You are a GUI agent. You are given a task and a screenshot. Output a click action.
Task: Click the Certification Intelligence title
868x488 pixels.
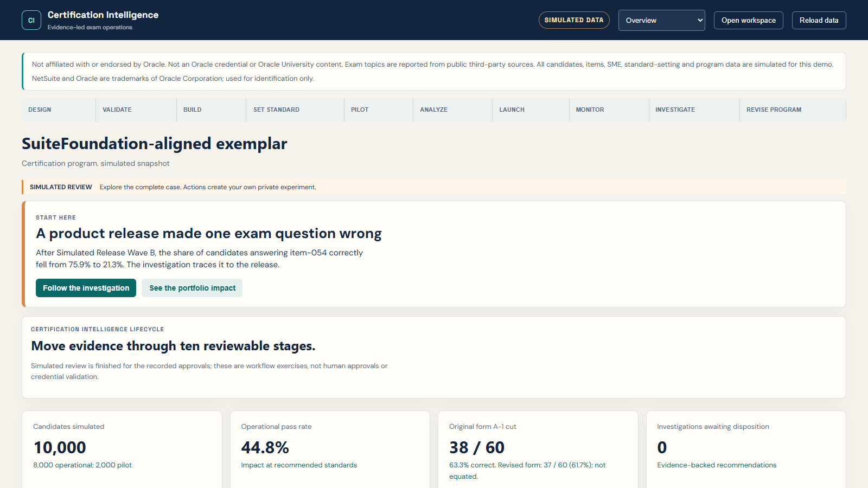pos(103,15)
